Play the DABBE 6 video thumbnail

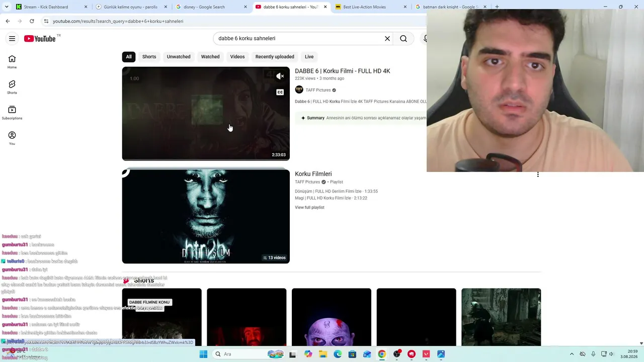pyautogui.click(x=206, y=114)
